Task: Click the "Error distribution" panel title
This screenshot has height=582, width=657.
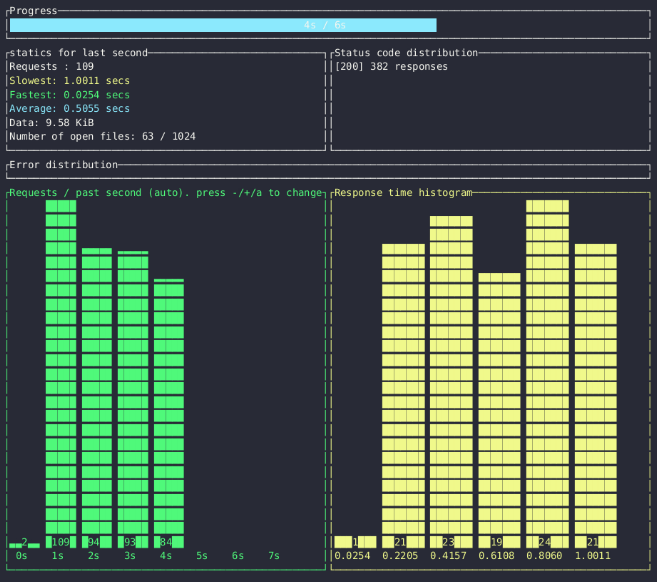Action: click(63, 165)
